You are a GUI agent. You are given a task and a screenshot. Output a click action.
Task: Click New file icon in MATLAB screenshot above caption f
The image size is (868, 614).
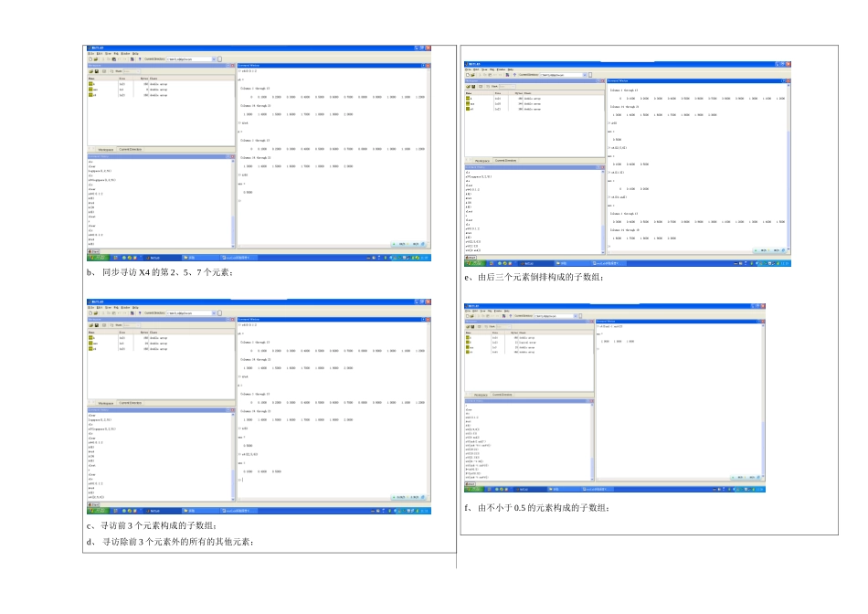click(467, 316)
